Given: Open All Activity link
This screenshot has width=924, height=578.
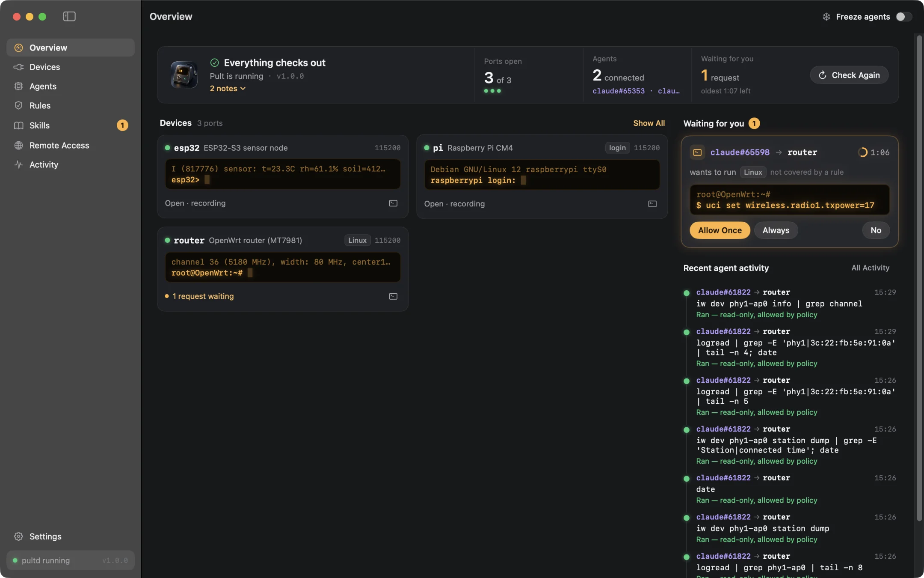Looking at the screenshot, I should [870, 268].
